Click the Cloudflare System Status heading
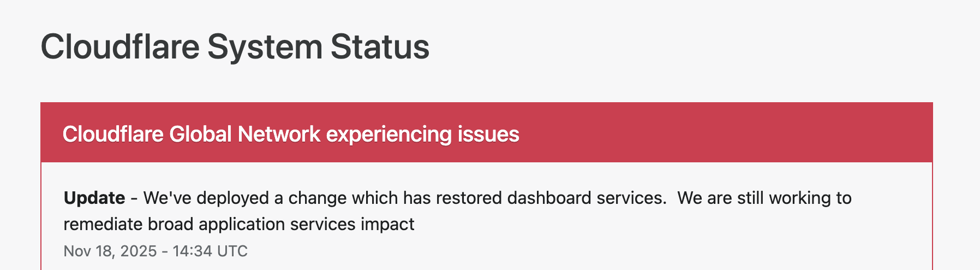 point(235,46)
